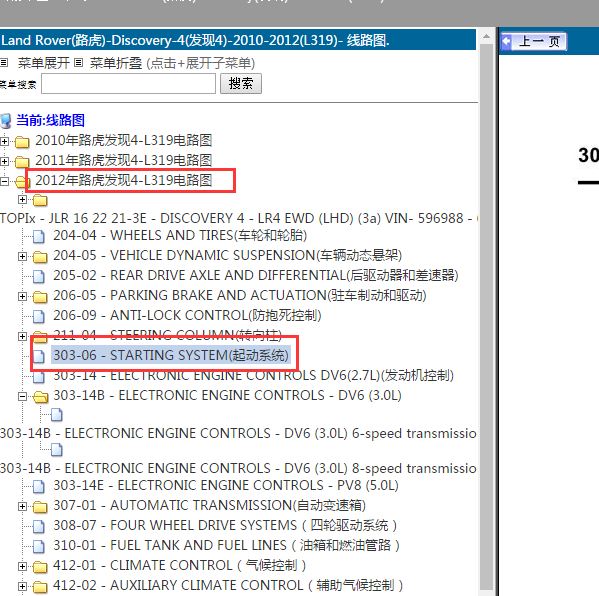
Task: Click 菜单展开 to expand all menus
Action: (44, 63)
